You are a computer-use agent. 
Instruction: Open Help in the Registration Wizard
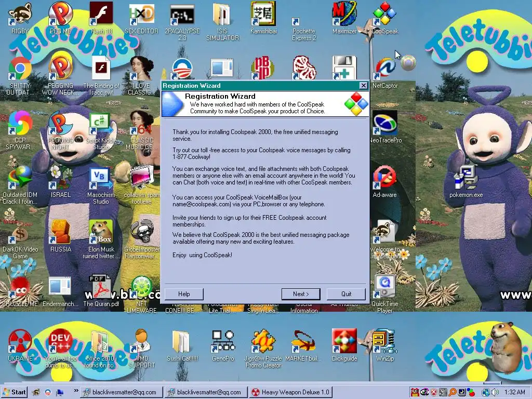(184, 294)
